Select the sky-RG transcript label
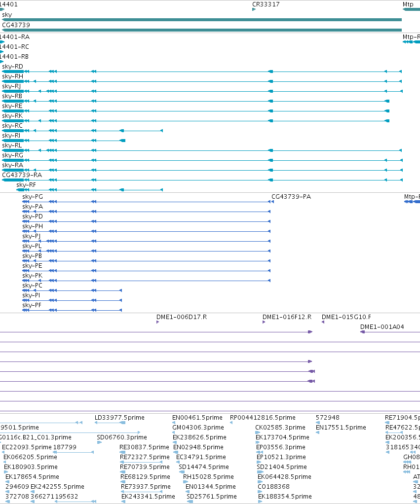 tap(12, 155)
